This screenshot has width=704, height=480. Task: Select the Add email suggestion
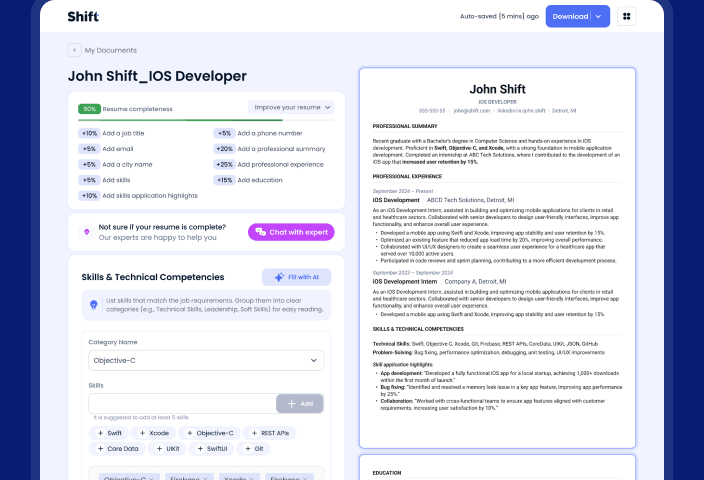106,149
